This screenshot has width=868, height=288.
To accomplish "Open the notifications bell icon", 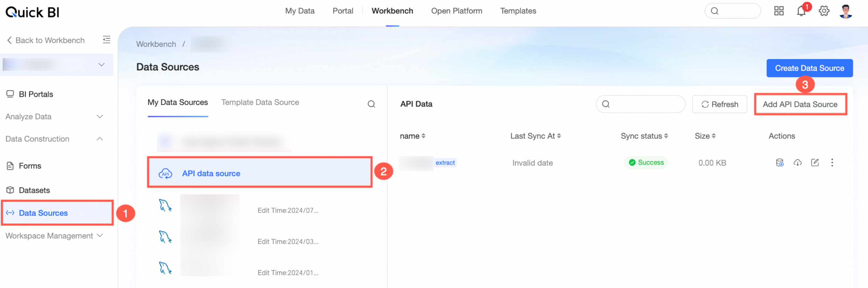I will coord(801,11).
